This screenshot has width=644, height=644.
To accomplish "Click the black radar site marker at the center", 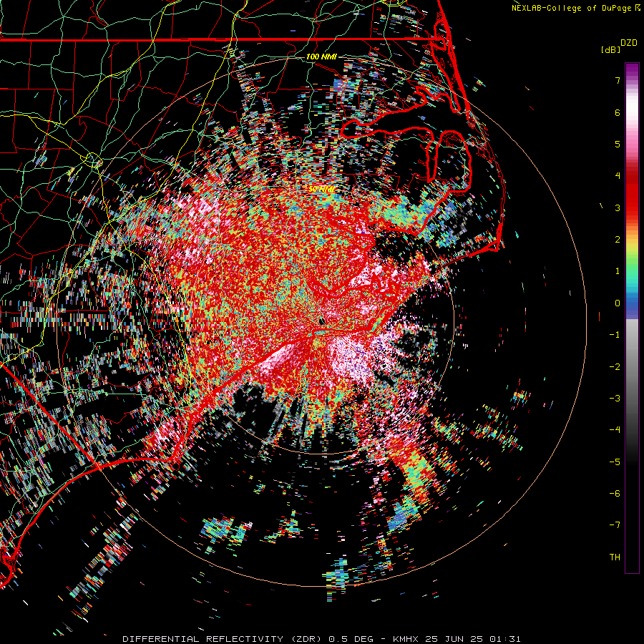I will point(322,321).
